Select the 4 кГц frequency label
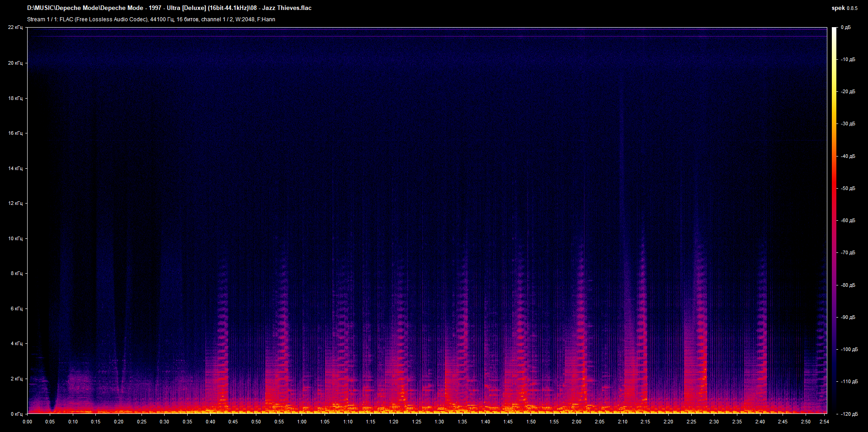The width and height of the screenshot is (868, 432). pos(17,344)
